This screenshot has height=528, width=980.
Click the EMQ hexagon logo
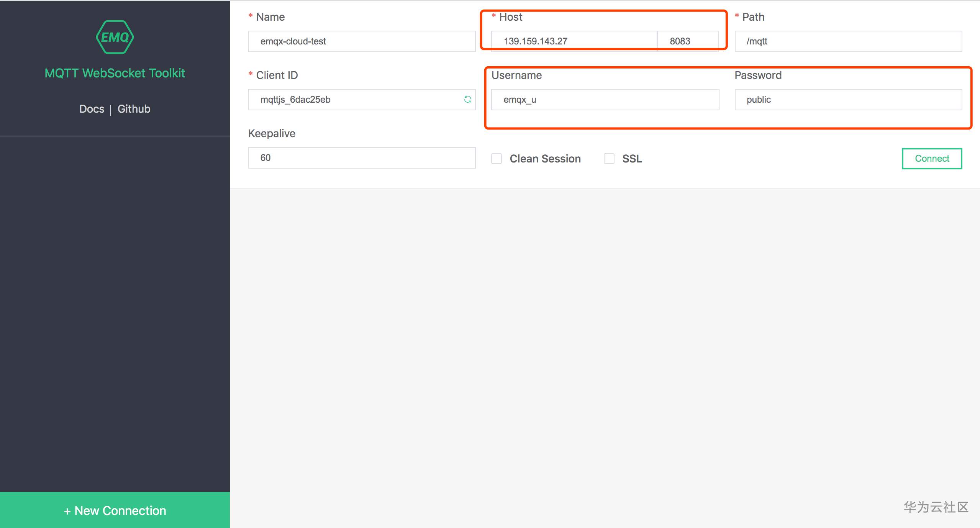[115, 37]
